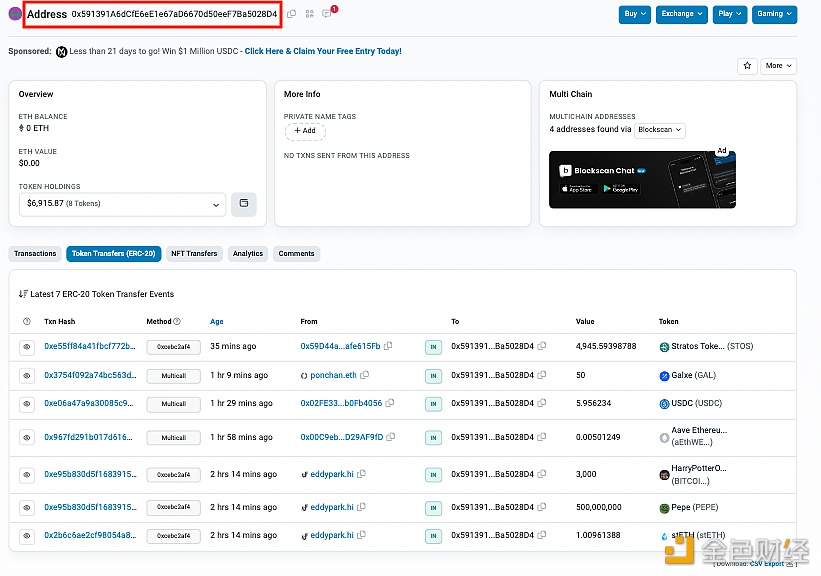Open sender 0x59D44a...afe615Fb link
The width and height of the screenshot is (821, 576).
click(340, 346)
